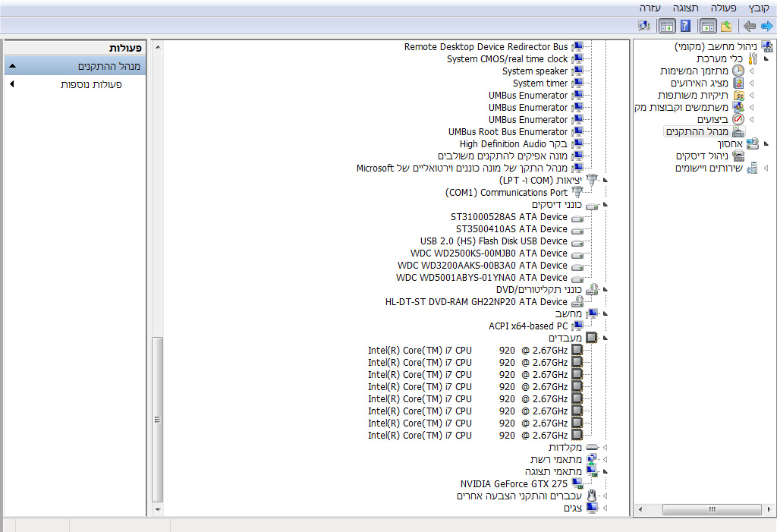Select USB 2.0 (HS) Flash Disk USB Device
This screenshot has width=777, height=532.
(493, 241)
